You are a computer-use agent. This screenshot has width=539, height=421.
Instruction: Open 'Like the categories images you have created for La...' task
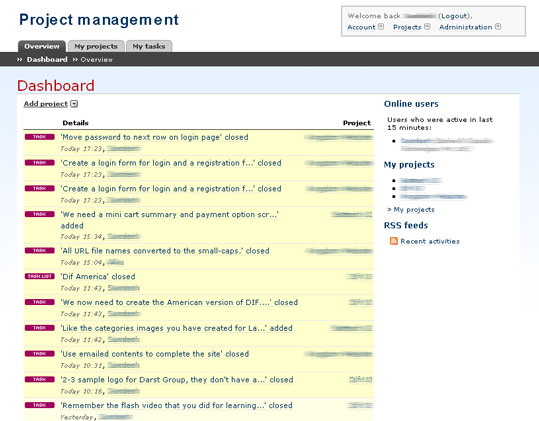[x=176, y=328]
